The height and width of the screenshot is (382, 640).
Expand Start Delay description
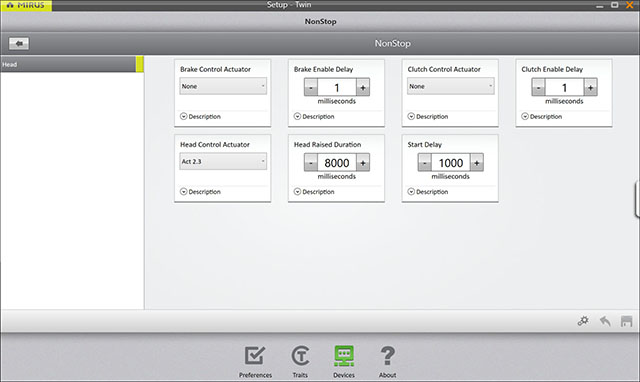click(428, 191)
